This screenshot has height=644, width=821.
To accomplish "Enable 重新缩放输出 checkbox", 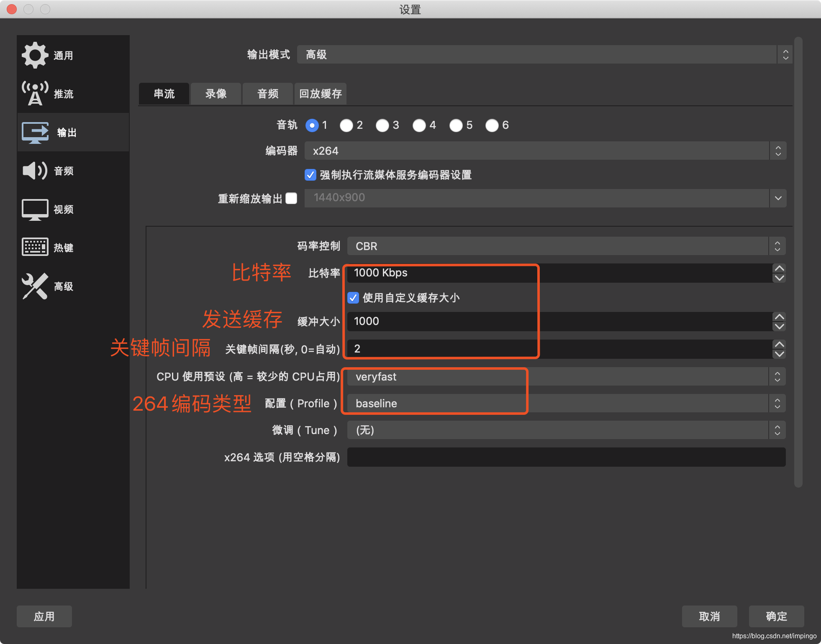I will pyautogui.click(x=291, y=198).
